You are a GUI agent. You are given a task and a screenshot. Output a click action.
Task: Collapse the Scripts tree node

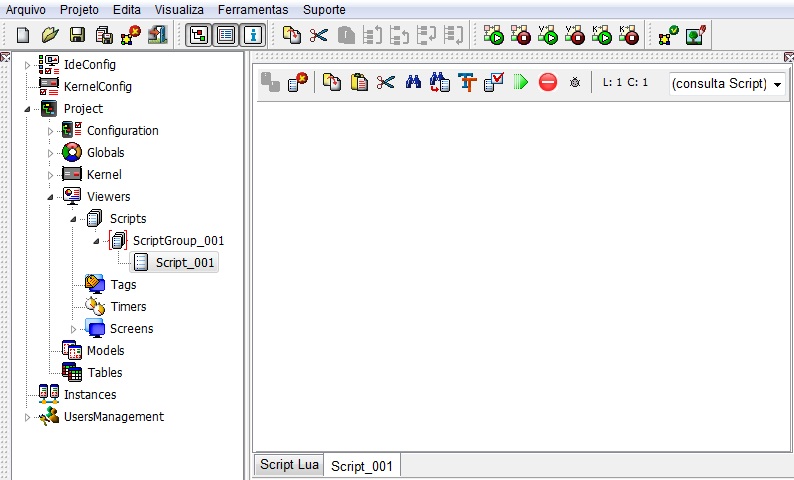click(73, 219)
